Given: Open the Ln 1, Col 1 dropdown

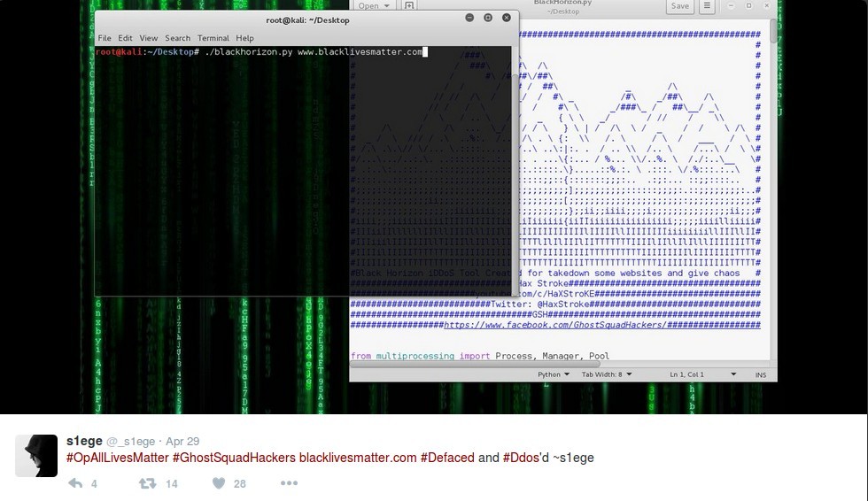Looking at the screenshot, I should coord(703,374).
